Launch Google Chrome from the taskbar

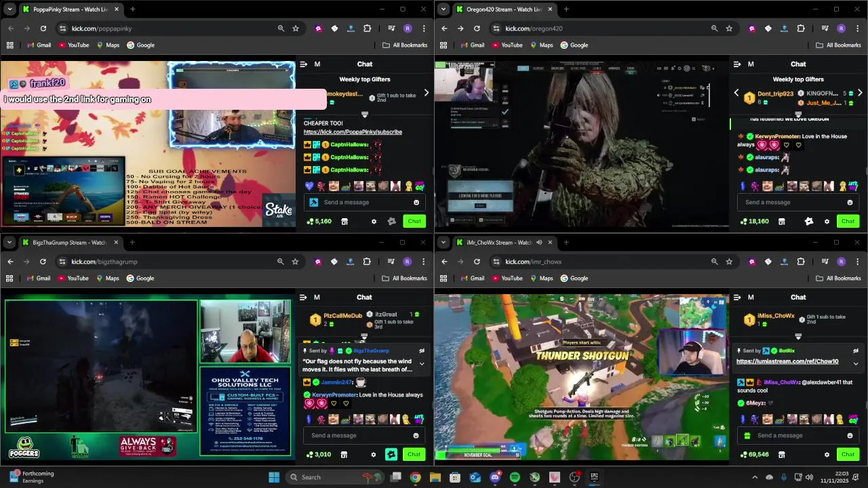[x=415, y=477]
